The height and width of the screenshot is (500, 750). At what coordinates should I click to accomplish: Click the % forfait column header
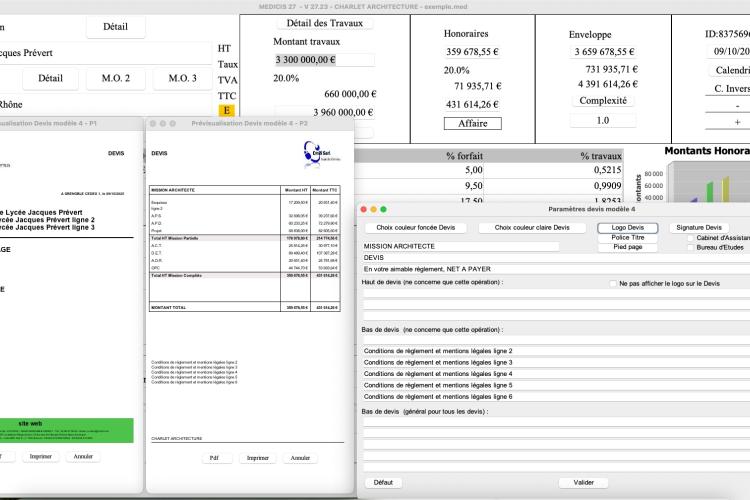tap(464, 156)
